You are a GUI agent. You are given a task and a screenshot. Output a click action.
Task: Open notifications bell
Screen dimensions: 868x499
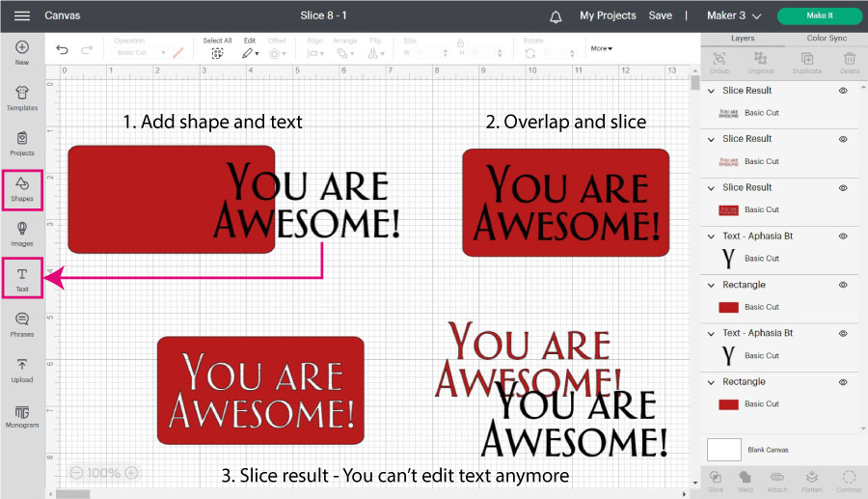(556, 16)
